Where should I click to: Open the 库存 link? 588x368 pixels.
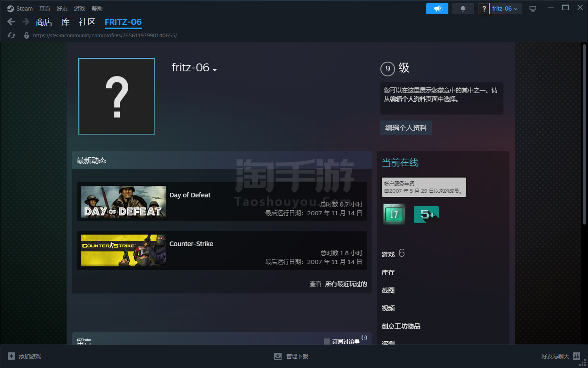pyautogui.click(x=388, y=273)
